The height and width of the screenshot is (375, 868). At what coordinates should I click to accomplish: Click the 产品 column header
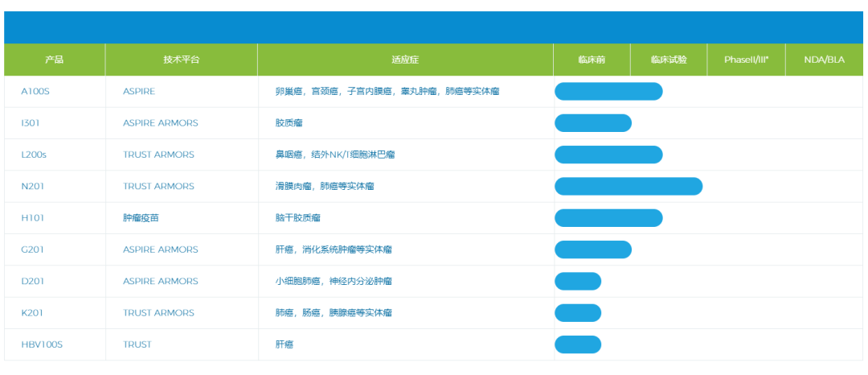tap(55, 60)
